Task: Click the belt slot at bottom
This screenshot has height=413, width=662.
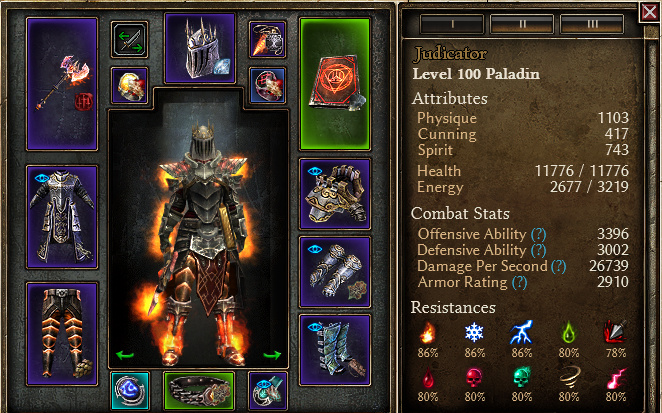Action: [x=199, y=391]
